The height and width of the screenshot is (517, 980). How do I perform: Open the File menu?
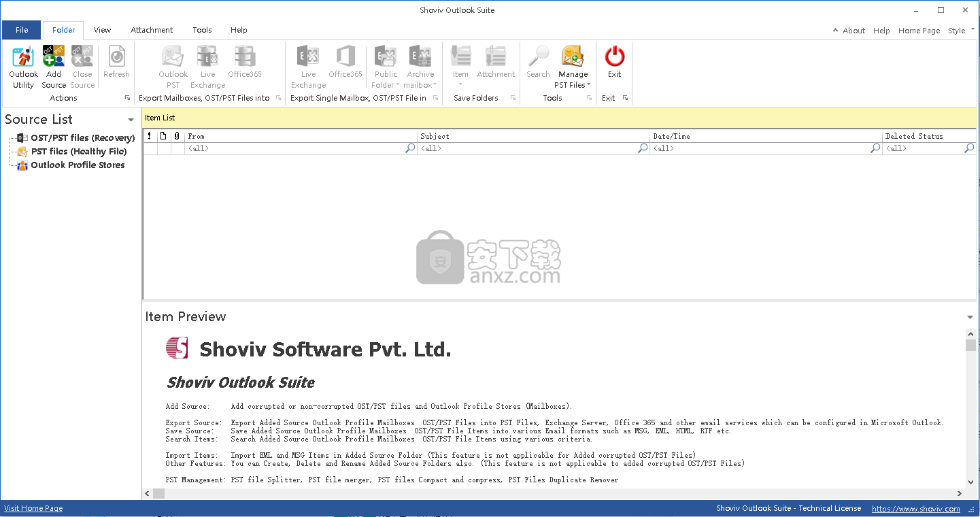[x=22, y=30]
